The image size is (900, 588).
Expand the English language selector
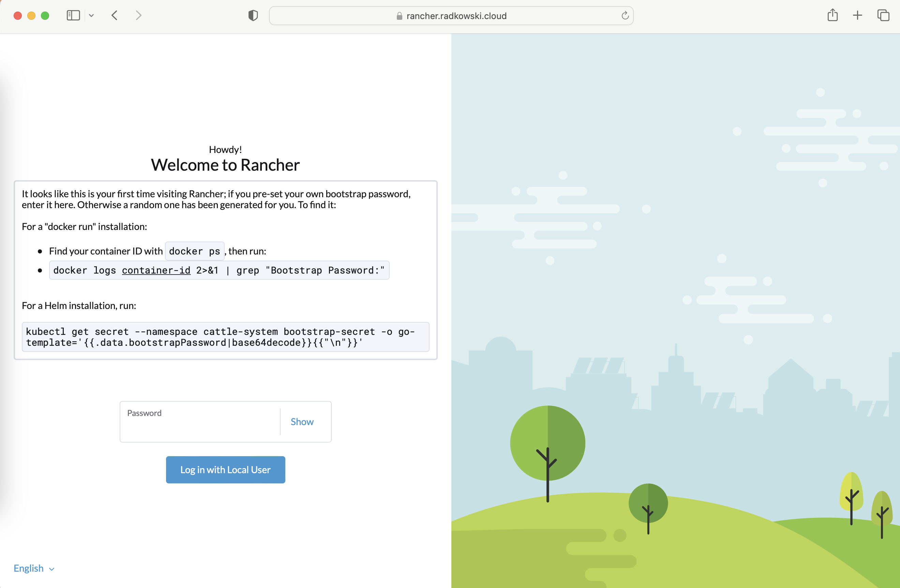34,568
